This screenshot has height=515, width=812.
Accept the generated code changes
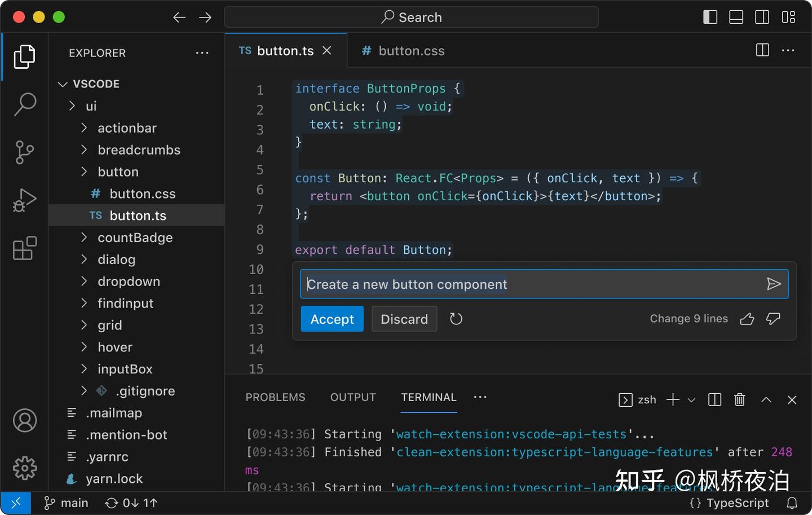(x=332, y=319)
